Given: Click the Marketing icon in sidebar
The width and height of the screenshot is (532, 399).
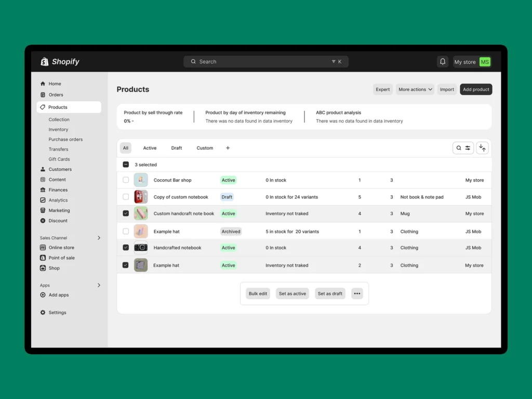Looking at the screenshot, I should [43, 210].
